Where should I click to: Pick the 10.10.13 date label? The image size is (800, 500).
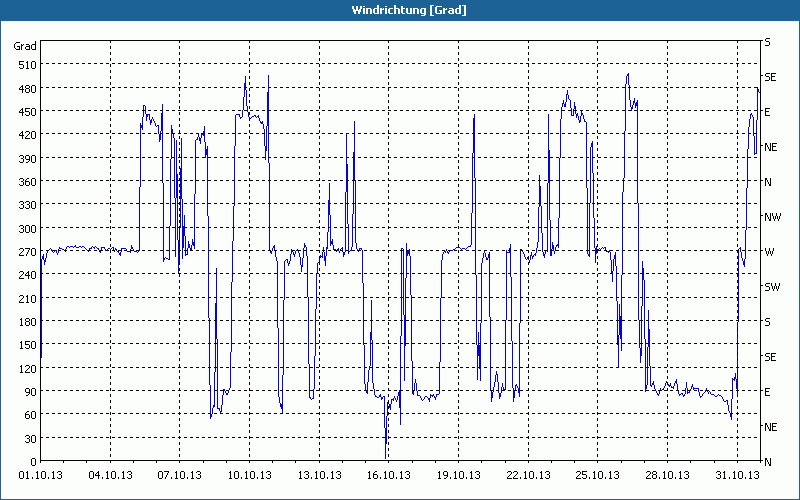coord(249,475)
